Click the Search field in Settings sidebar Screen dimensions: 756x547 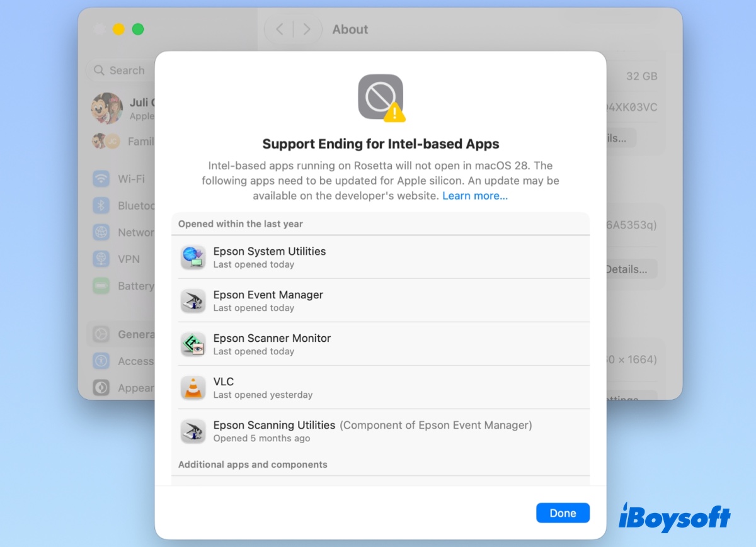tap(122, 70)
